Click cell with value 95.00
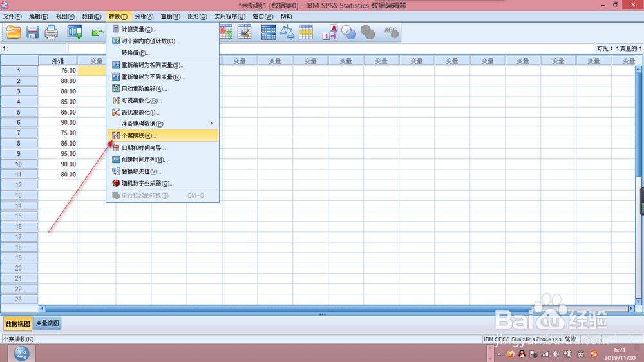 tap(58, 154)
